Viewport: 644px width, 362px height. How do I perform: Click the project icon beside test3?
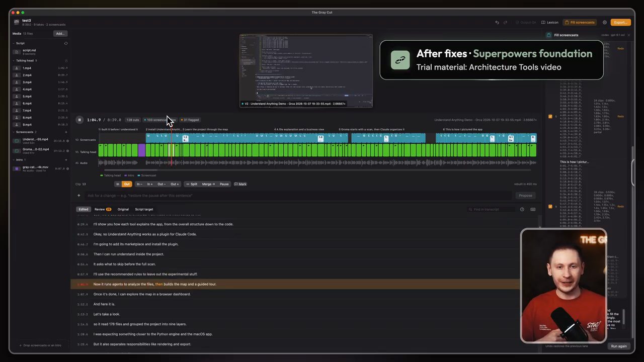[x=17, y=22]
